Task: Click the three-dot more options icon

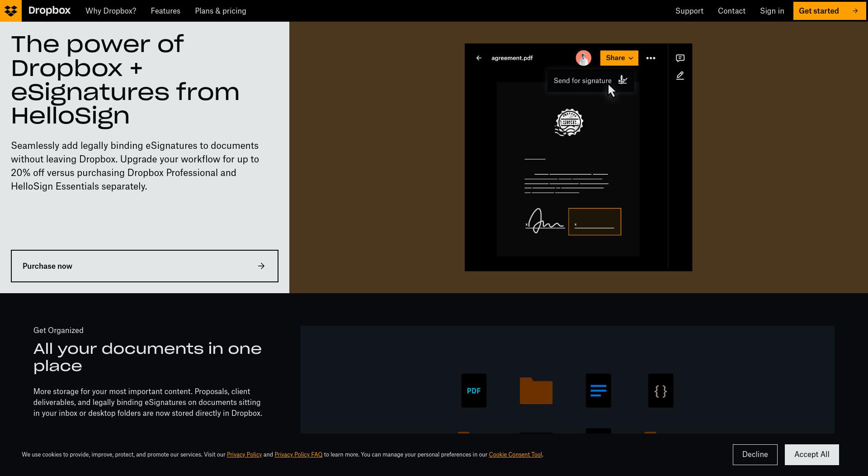Action: pyautogui.click(x=651, y=58)
